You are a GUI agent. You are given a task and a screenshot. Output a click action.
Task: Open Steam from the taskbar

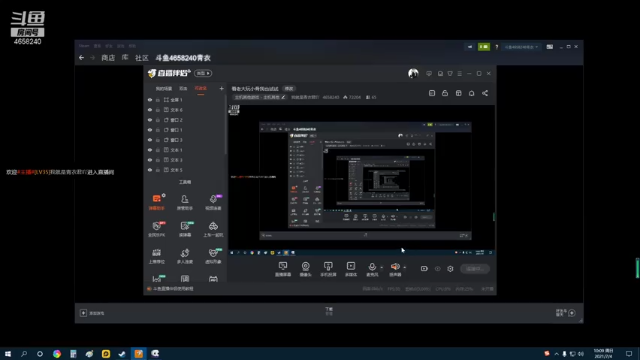[x=122, y=353]
